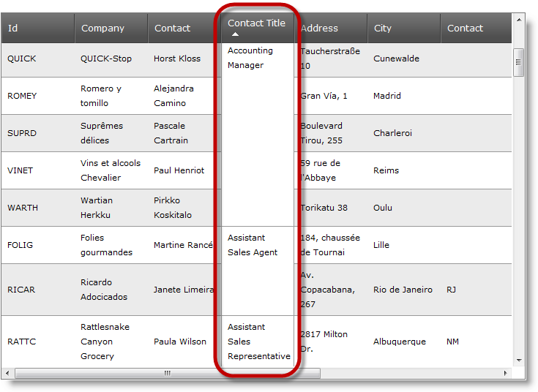Select the Lille city cell
The height and width of the screenshot is (392, 538).
coord(404,245)
